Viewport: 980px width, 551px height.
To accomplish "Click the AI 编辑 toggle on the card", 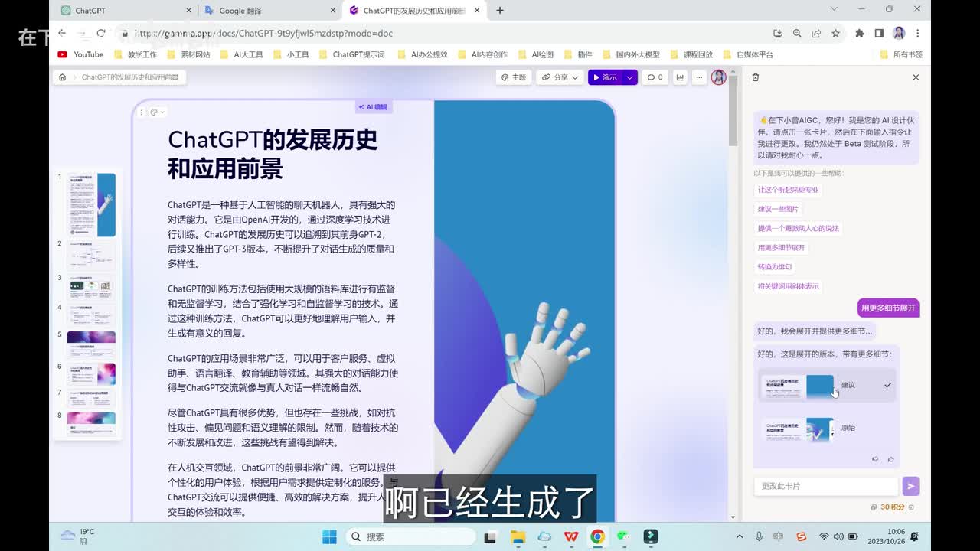I will pyautogui.click(x=374, y=107).
